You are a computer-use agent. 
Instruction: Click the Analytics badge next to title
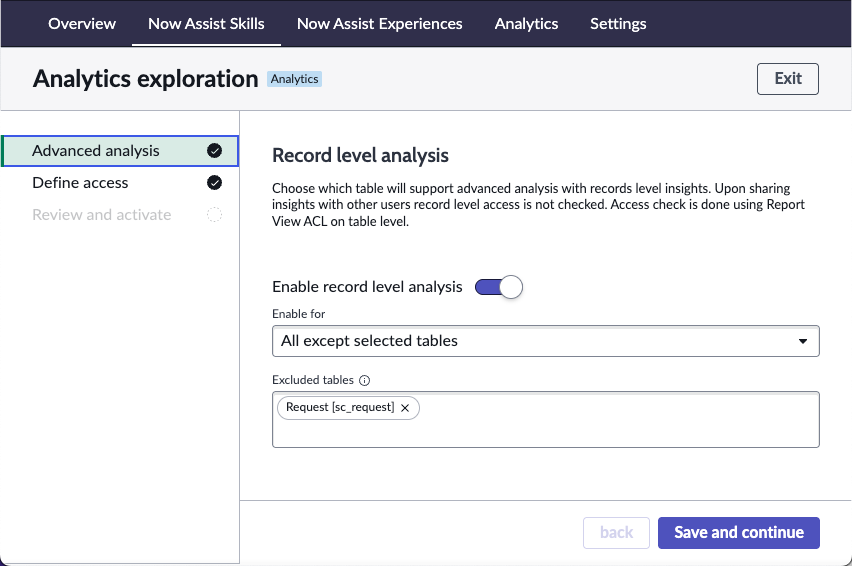point(295,79)
